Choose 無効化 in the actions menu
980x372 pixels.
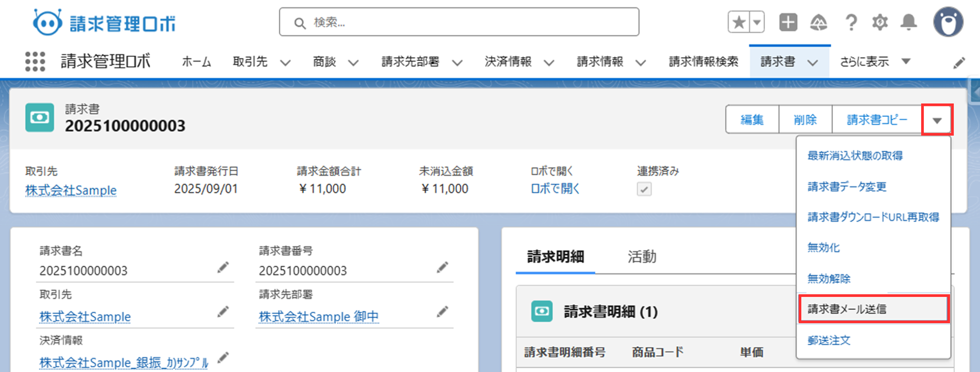click(x=823, y=247)
